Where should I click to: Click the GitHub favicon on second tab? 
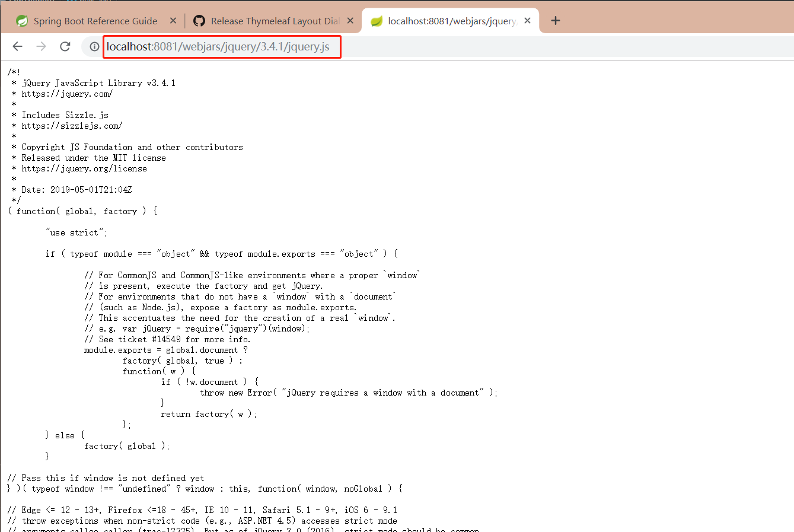pyautogui.click(x=199, y=21)
